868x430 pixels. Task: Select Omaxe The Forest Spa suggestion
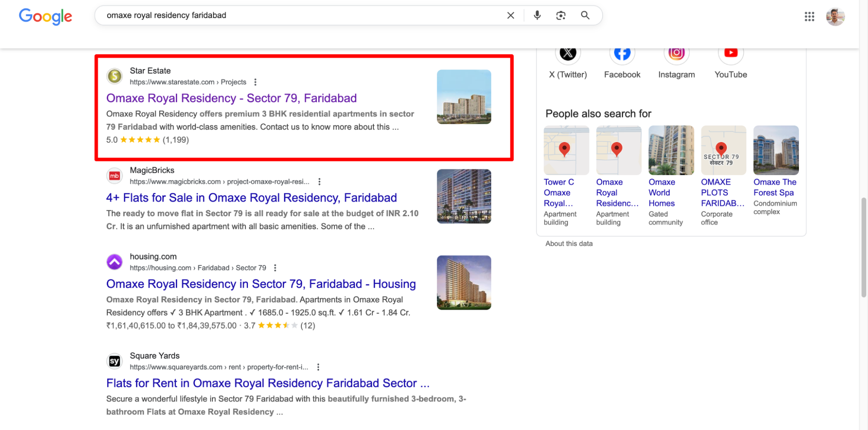[x=776, y=171]
